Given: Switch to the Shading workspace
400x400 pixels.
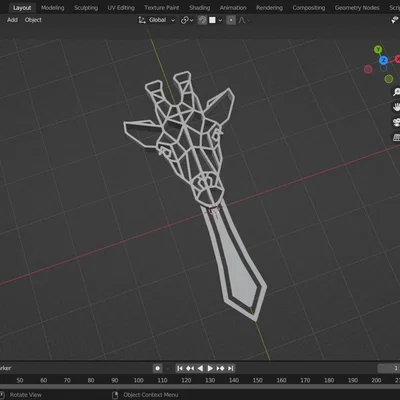Looking at the screenshot, I should pyautogui.click(x=199, y=8).
